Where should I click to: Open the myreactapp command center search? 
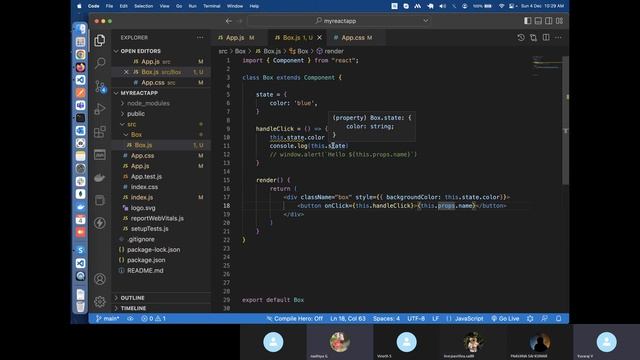coord(340,21)
